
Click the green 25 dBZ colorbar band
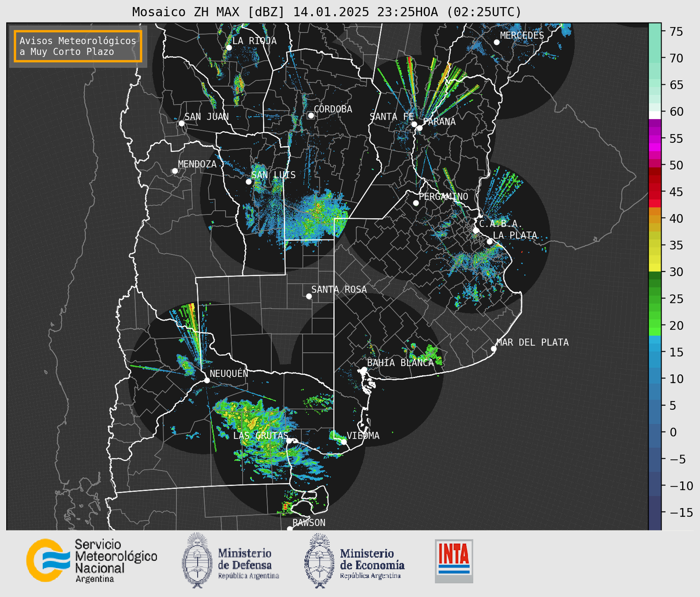(x=655, y=299)
